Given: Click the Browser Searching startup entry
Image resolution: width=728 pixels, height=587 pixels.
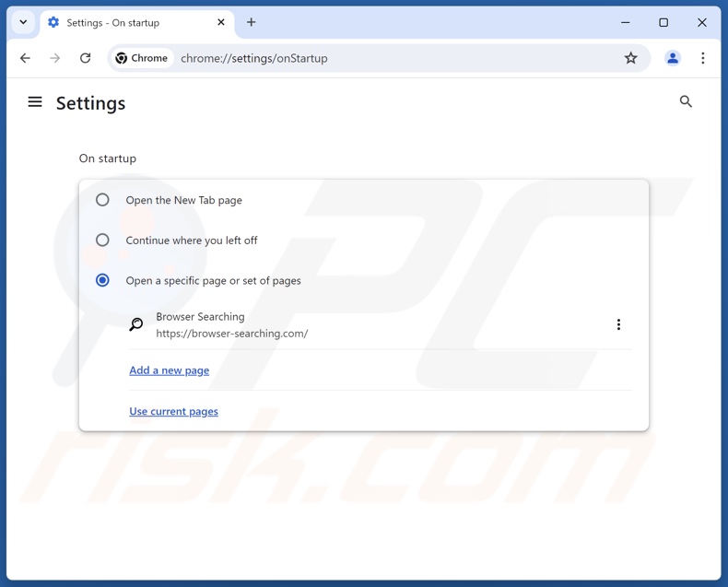Looking at the screenshot, I should [232, 325].
